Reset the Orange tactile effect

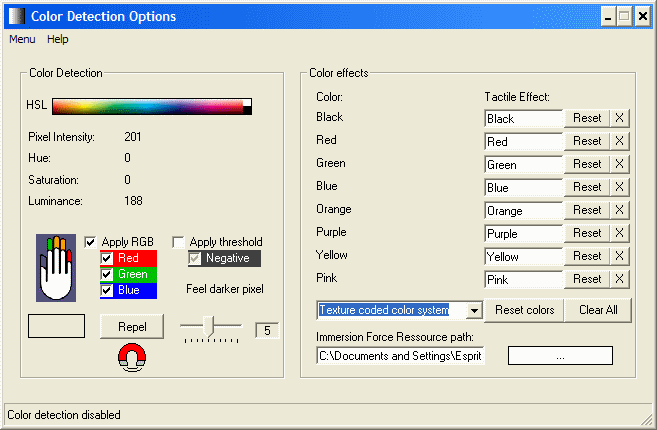pos(587,210)
